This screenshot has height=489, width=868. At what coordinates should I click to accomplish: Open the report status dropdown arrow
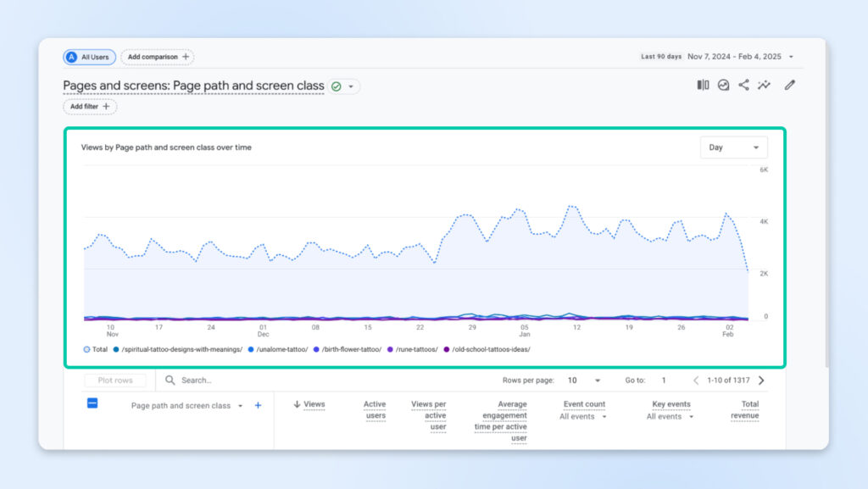[x=351, y=86]
